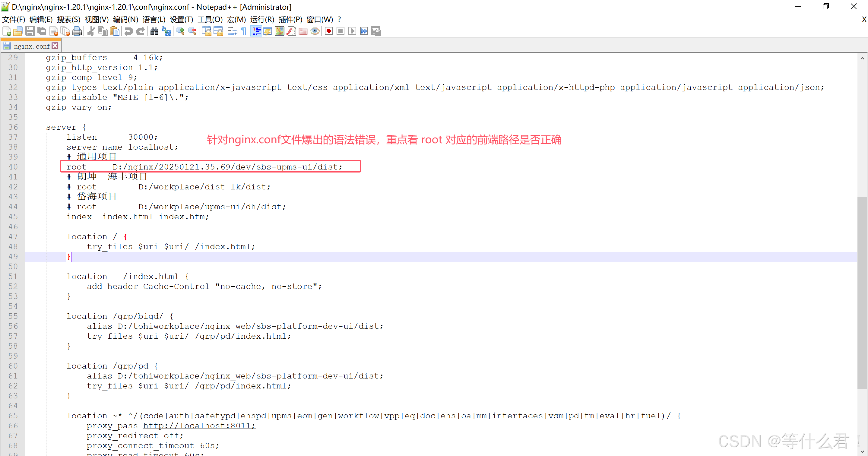Start macro recording with red dot icon

click(x=328, y=31)
